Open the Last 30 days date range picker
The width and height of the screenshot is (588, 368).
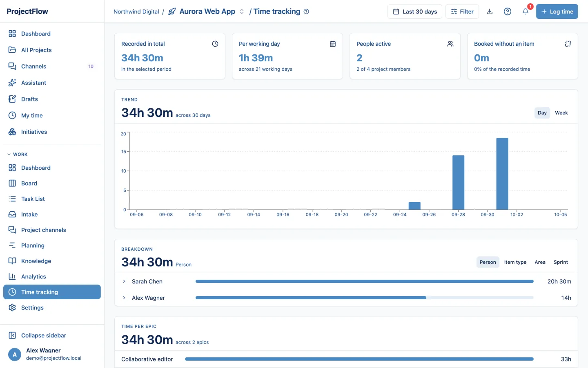coord(415,11)
